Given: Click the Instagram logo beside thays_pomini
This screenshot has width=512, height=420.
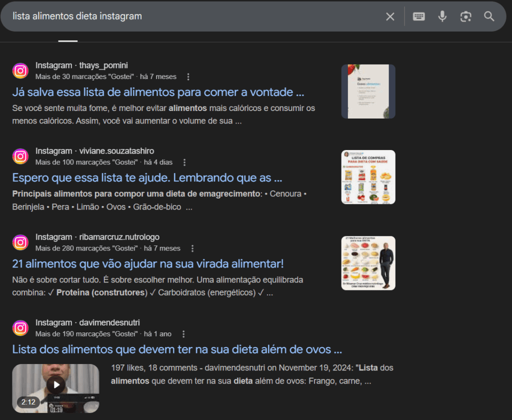Looking at the screenshot, I should tap(20, 71).
